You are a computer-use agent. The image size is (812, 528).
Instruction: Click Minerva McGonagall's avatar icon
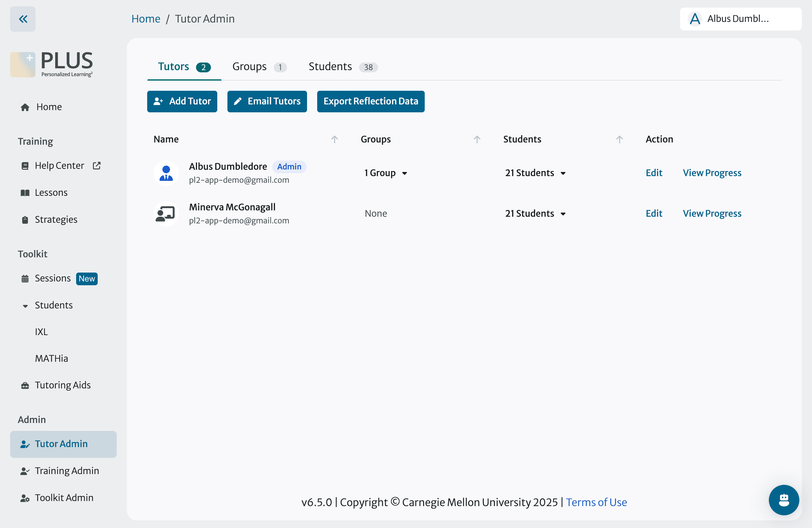click(x=166, y=214)
